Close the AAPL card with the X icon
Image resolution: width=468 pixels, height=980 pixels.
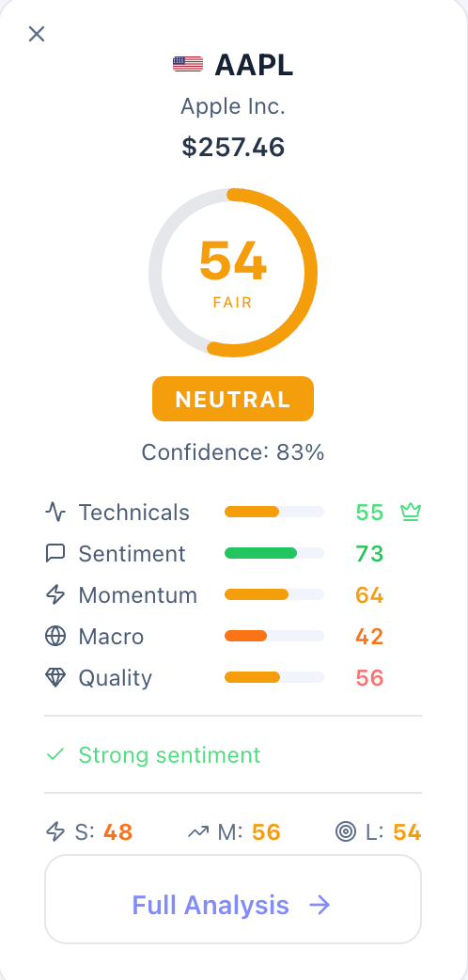(37, 34)
